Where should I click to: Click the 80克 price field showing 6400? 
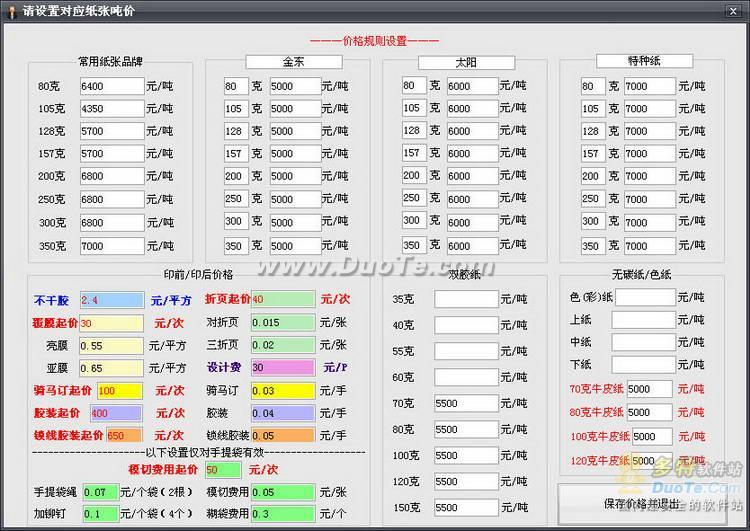pos(112,87)
